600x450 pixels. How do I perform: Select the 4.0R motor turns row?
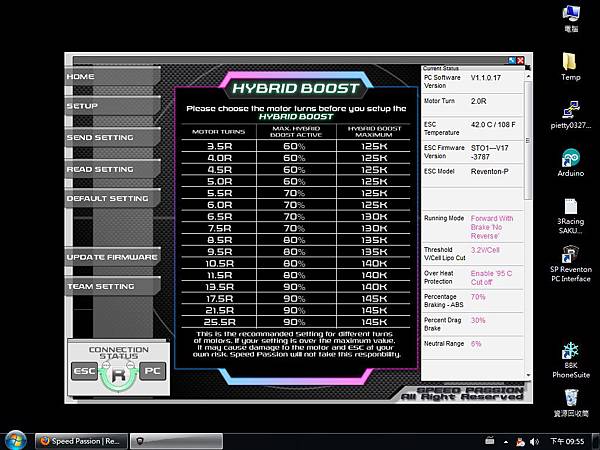pyautogui.click(x=296, y=158)
